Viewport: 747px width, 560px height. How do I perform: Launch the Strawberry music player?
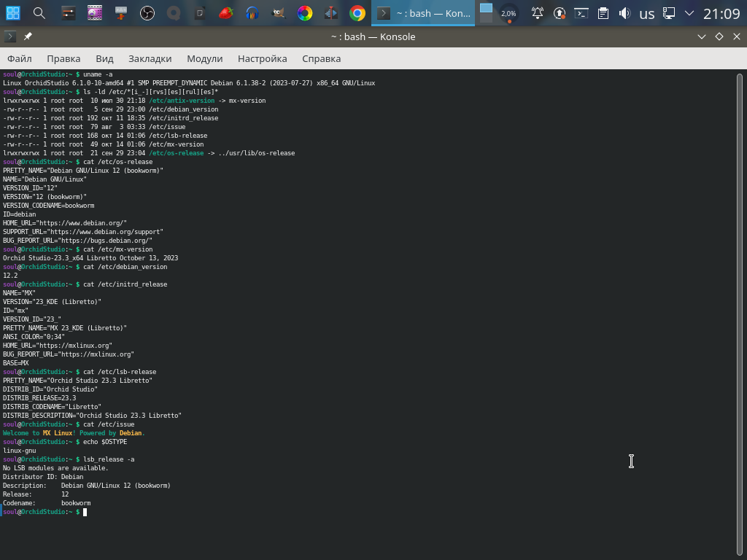tap(226, 13)
